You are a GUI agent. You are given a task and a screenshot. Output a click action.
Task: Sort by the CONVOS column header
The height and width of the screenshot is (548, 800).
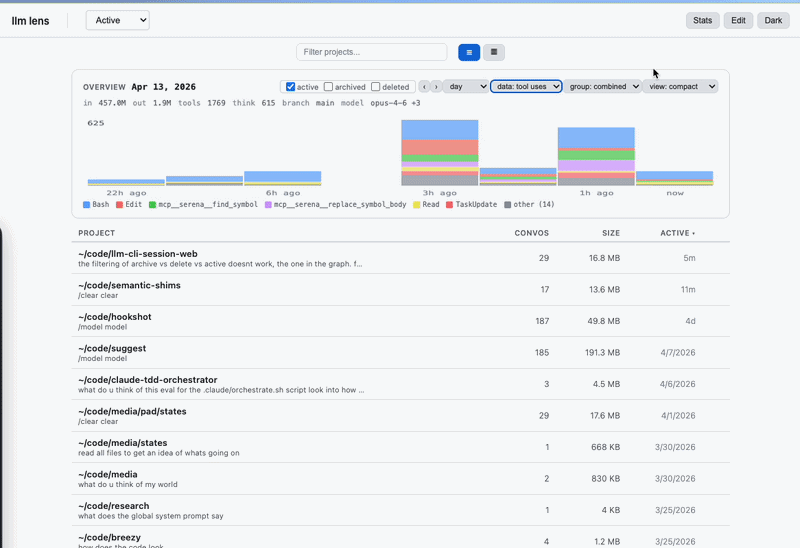pos(531,233)
